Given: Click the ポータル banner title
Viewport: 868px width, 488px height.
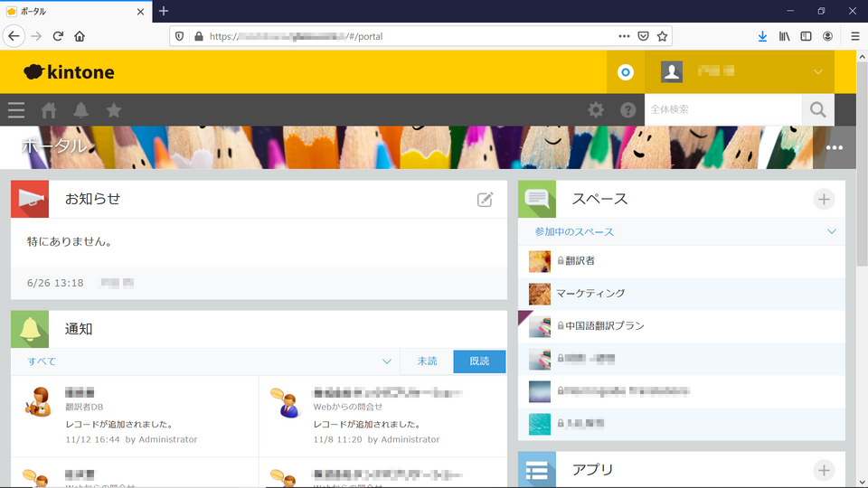Looking at the screenshot, I should point(53,145).
